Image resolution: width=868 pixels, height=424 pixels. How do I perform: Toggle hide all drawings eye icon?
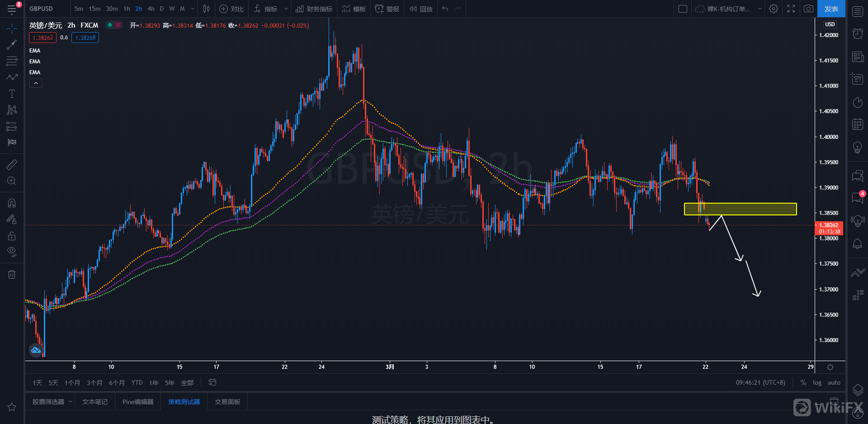(12, 252)
